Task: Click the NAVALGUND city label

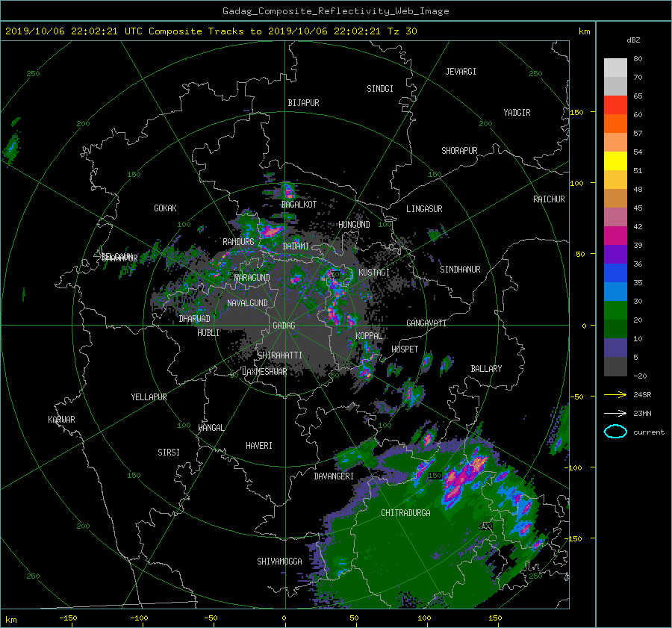Action: (x=247, y=303)
